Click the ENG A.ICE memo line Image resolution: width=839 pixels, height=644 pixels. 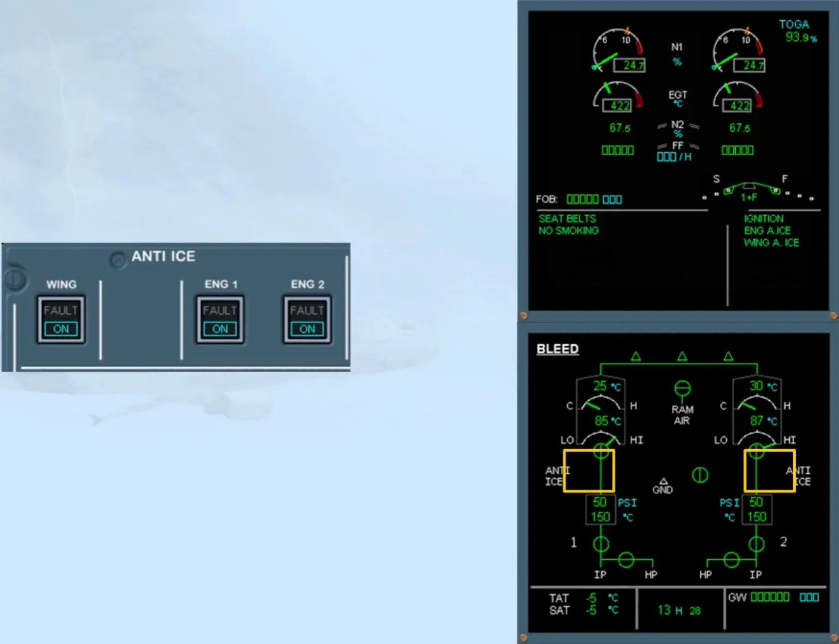tap(767, 230)
